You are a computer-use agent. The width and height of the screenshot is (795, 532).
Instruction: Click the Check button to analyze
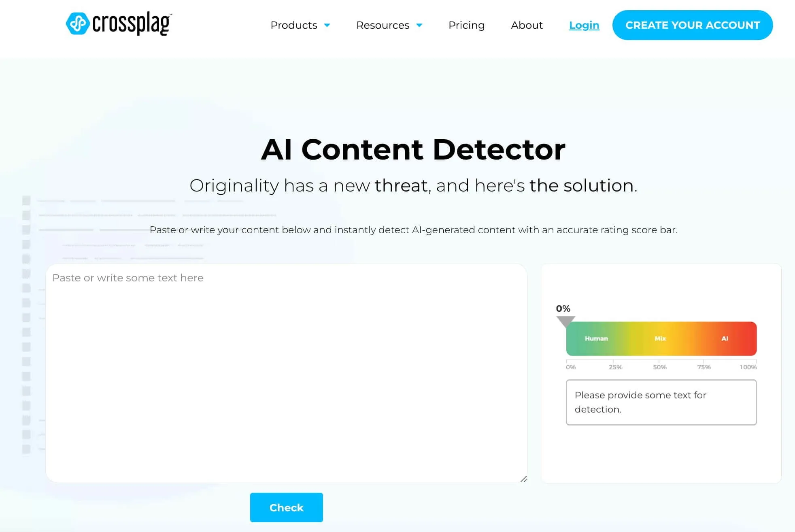click(286, 507)
